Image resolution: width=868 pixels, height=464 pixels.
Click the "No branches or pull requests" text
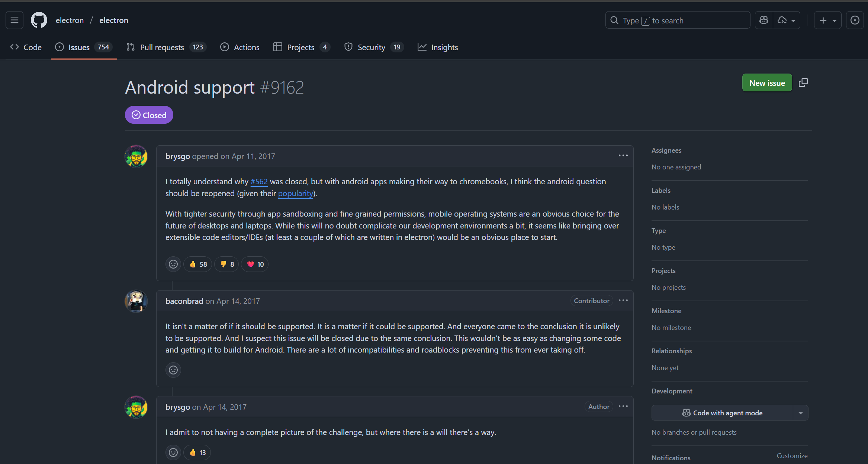[694, 432]
